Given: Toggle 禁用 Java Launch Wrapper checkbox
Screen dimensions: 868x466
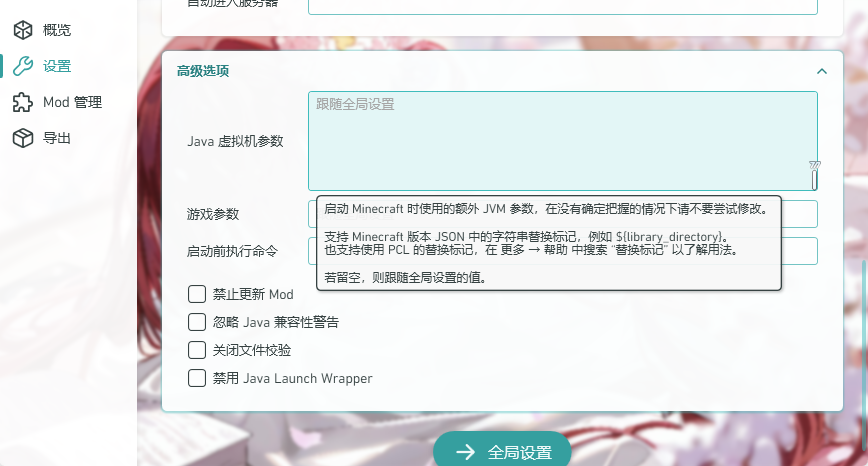Looking at the screenshot, I should (x=197, y=378).
